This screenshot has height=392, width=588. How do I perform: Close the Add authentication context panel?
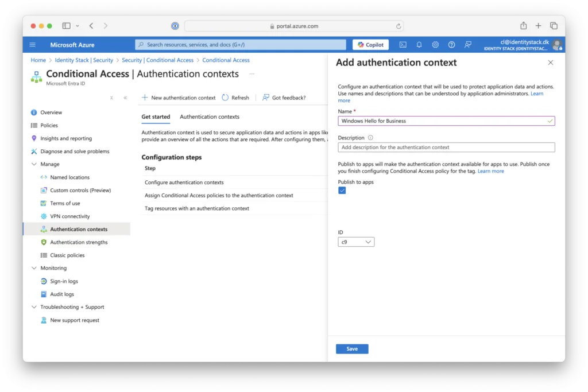(551, 63)
